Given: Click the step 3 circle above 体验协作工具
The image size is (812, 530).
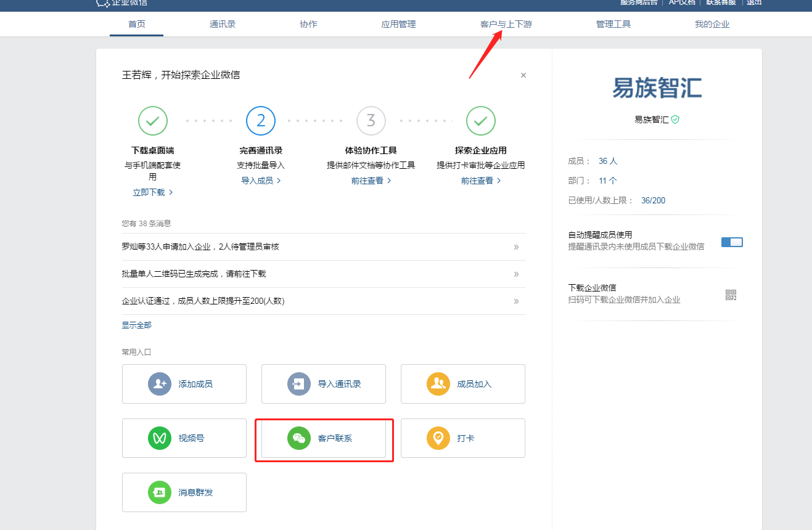Looking at the screenshot, I should pyautogui.click(x=371, y=121).
